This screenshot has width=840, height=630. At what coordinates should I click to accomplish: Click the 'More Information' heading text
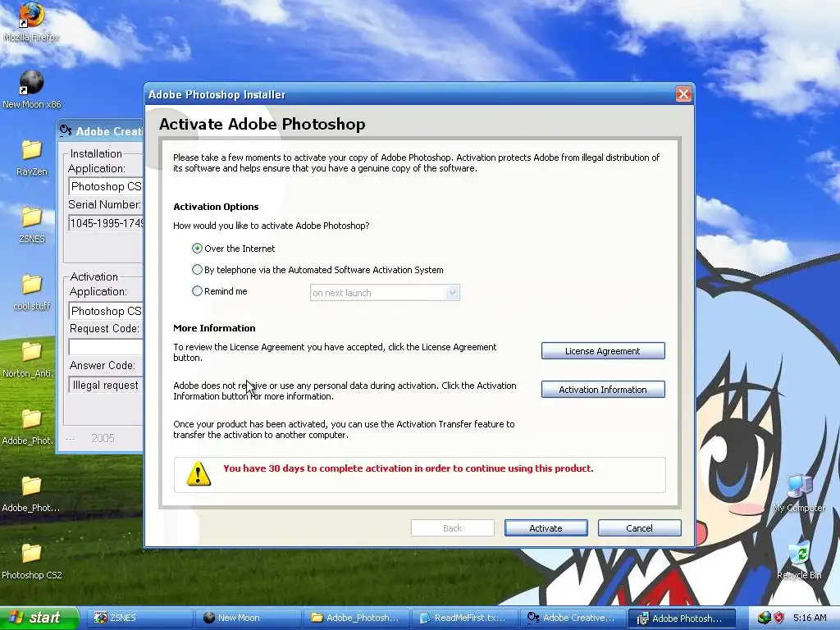pyautogui.click(x=214, y=328)
